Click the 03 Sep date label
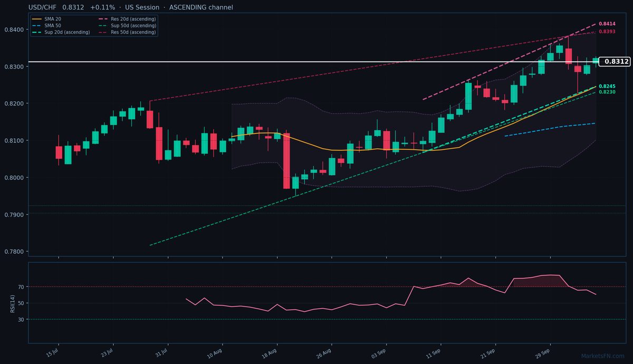The width and height of the screenshot is (633, 364). pyautogui.click(x=379, y=353)
